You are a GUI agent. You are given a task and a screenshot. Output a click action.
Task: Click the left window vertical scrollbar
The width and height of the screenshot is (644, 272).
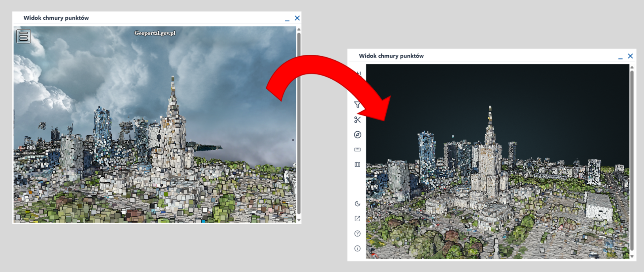tap(299, 123)
